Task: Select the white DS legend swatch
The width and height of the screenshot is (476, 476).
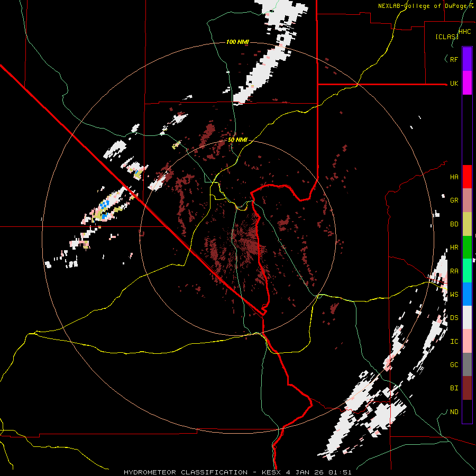Action: [467, 317]
